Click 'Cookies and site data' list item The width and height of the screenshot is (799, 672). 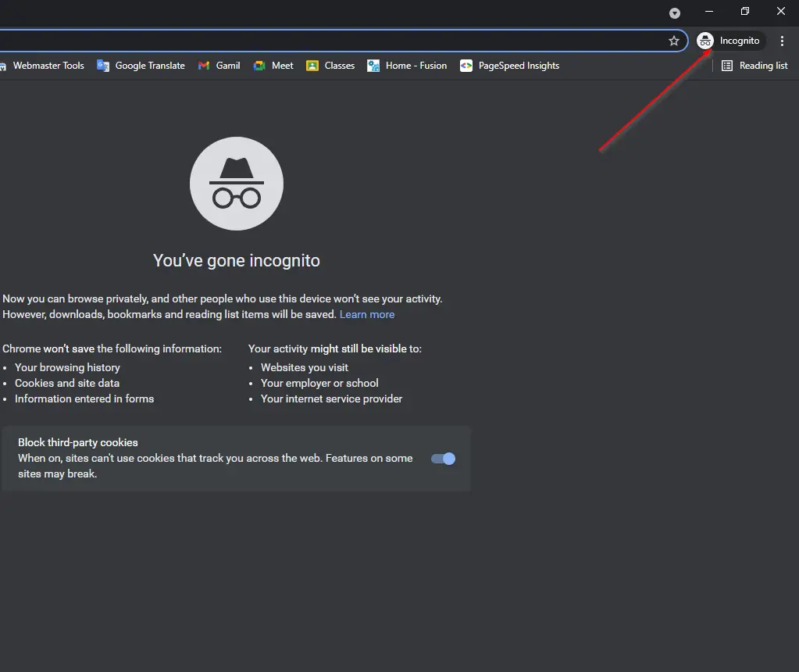(66, 384)
